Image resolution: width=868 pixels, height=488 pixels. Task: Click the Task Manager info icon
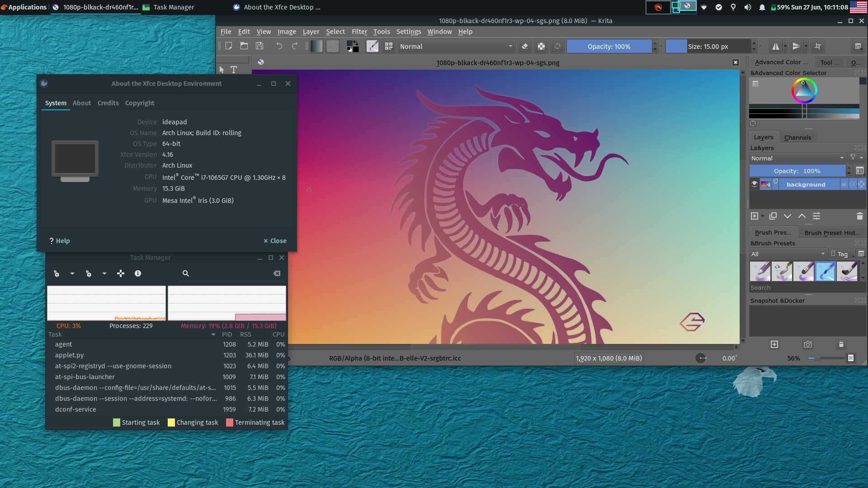coord(138,273)
